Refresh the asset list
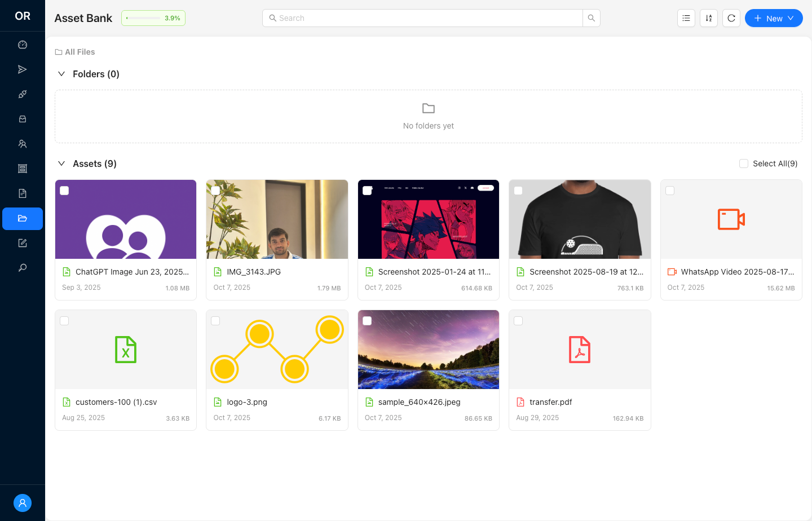Image resolution: width=812 pixels, height=521 pixels. coord(731,18)
